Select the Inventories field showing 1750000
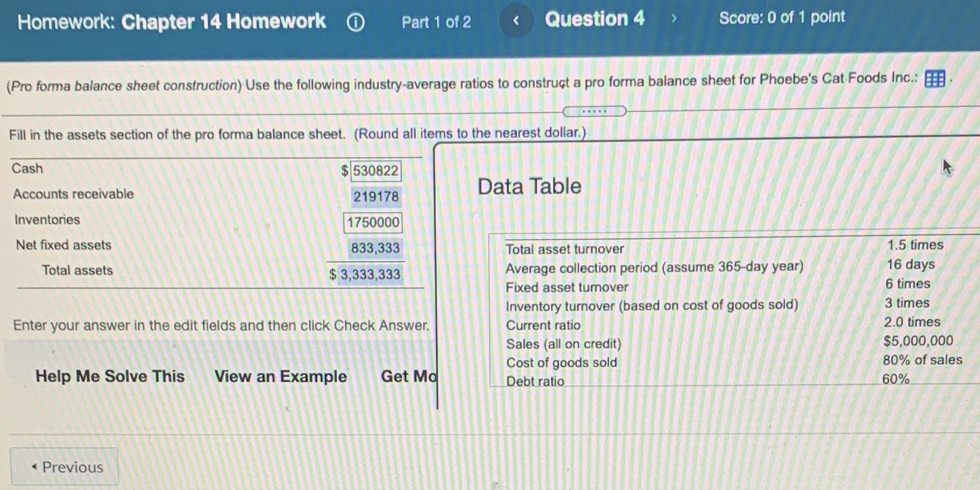The height and width of the screenshot is (490, 980). (x=372, y=222)
